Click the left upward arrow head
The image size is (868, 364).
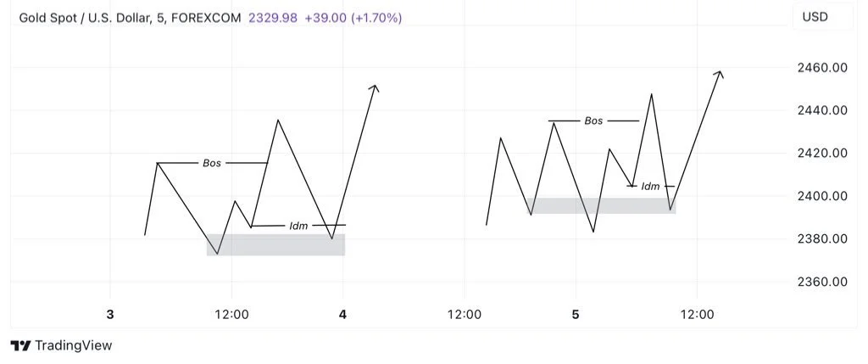[375, 87]
